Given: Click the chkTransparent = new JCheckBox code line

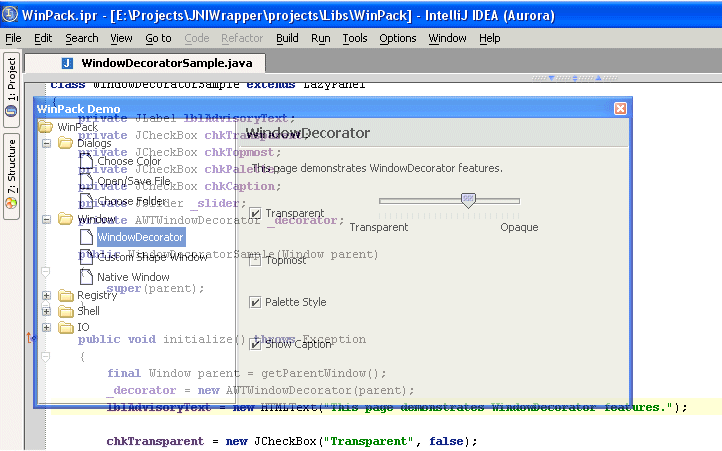Looking at the screenshot, I should pyautogui.click(x=292, y=441).
